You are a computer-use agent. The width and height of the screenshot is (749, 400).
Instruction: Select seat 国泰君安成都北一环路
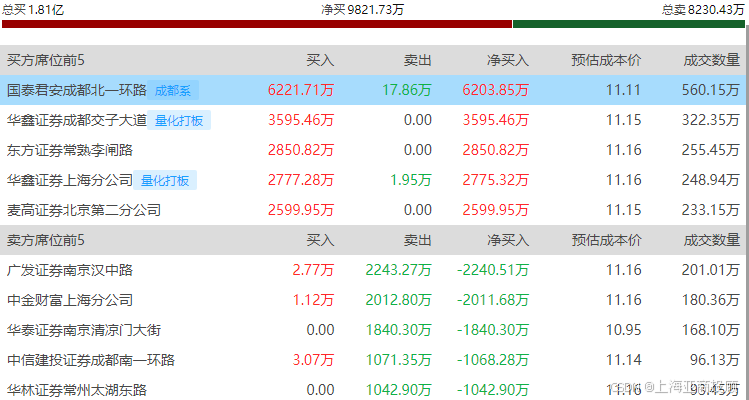click(77, 90)
